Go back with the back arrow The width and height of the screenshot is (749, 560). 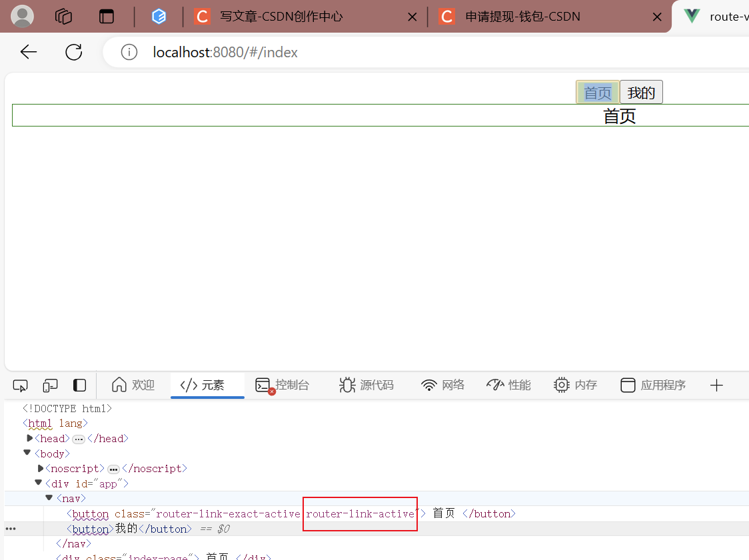tap(29, 52)
